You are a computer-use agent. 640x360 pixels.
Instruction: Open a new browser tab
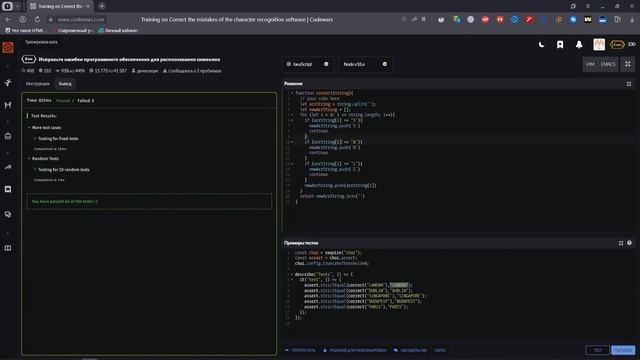point(102,6)
